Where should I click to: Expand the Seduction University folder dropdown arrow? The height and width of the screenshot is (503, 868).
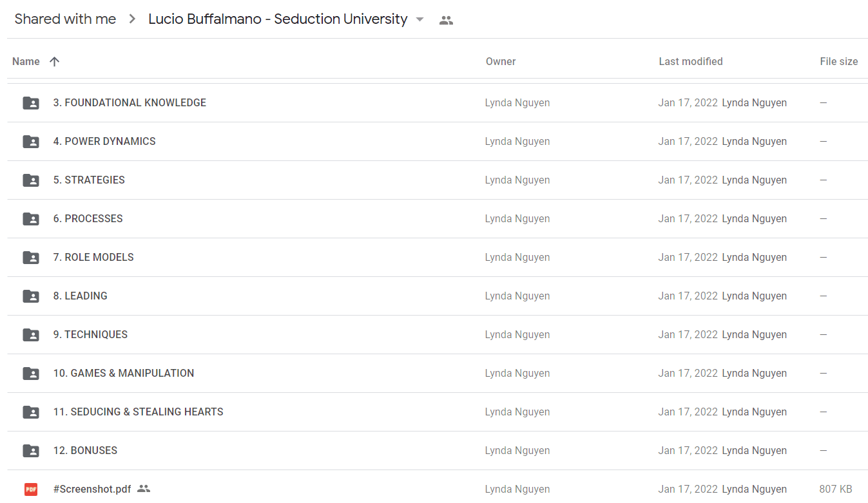pos(420,19)
